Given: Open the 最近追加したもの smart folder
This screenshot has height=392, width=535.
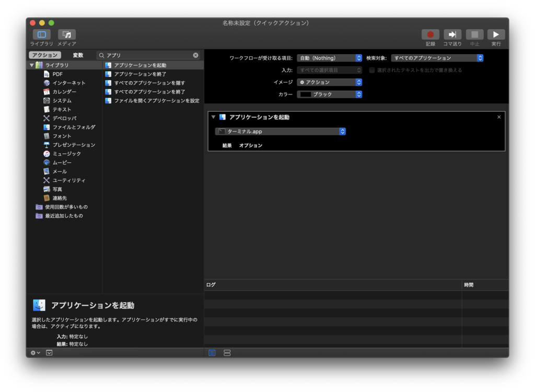Looking at the screenshot, I should [60, 216].
